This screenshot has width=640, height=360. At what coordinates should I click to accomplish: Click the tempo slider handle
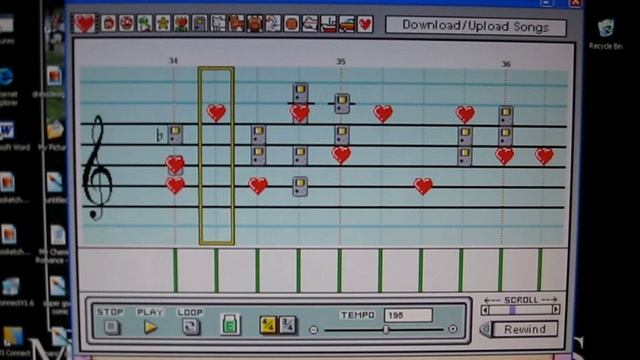pos(386,329)
